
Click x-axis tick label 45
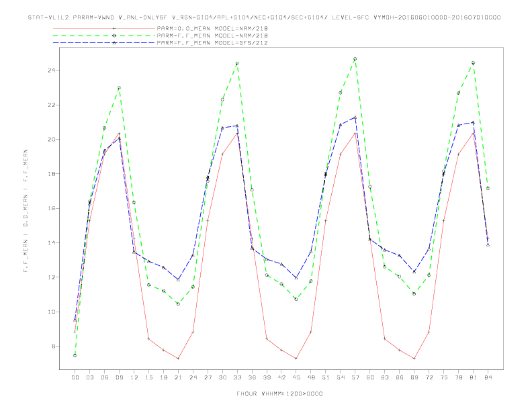click(296, 377)
